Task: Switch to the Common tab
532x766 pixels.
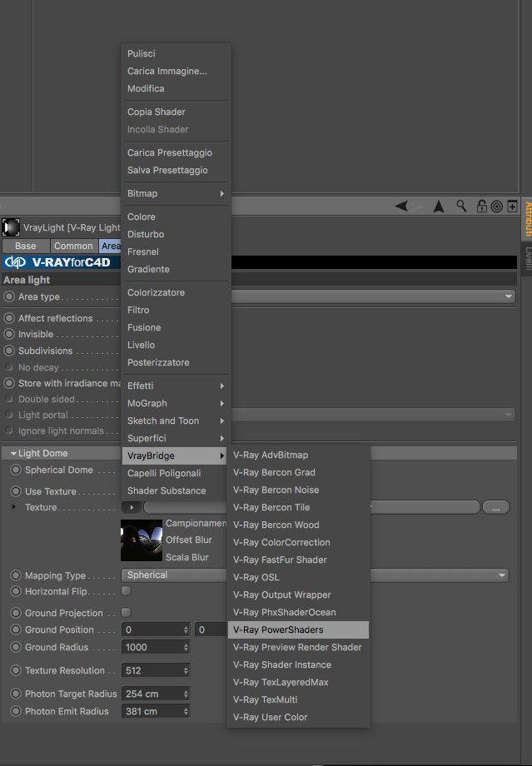Action: pos(73,246)
